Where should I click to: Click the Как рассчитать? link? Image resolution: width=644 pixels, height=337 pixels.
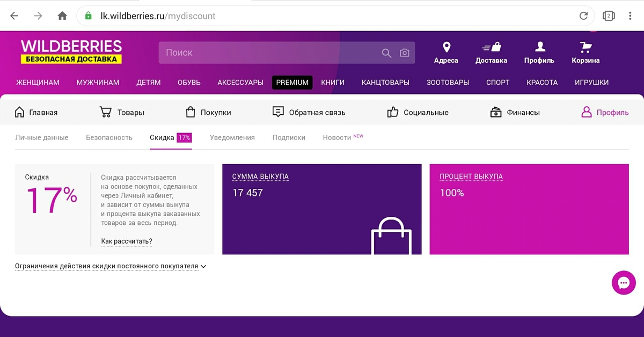pyautogui.click(x=127, y=241)
